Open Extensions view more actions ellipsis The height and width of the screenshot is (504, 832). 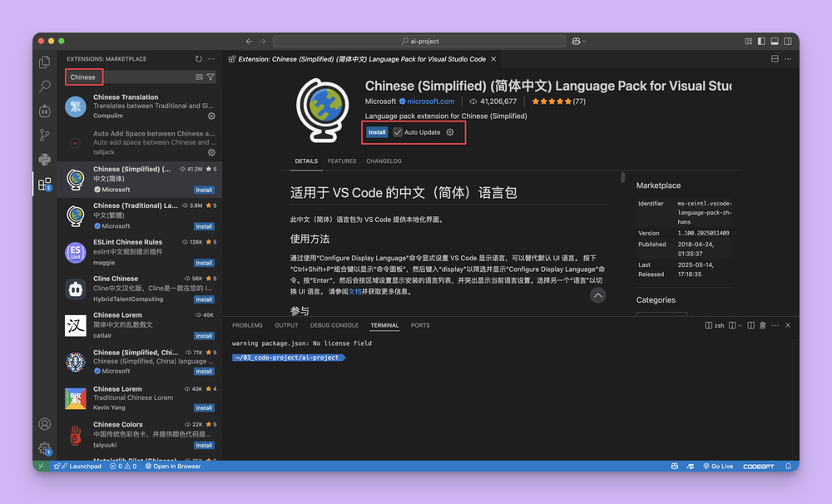pyautogui.click(x=211, y=59)
